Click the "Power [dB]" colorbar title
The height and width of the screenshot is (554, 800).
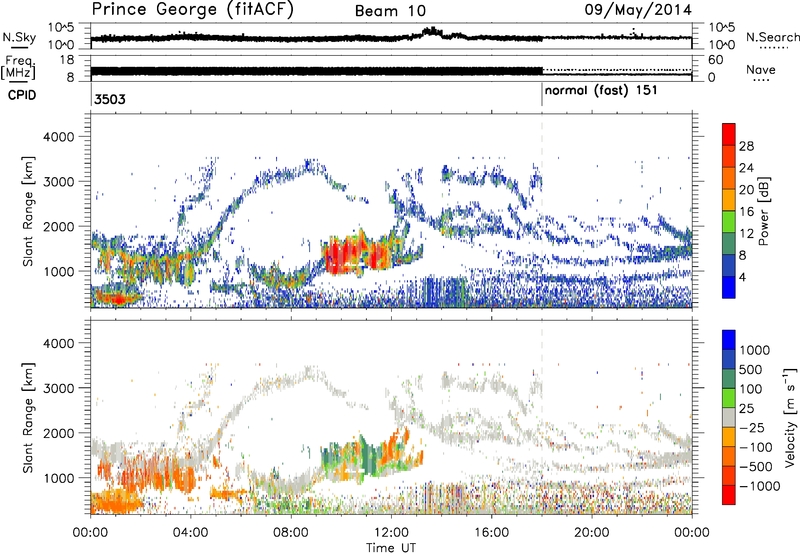763,211
